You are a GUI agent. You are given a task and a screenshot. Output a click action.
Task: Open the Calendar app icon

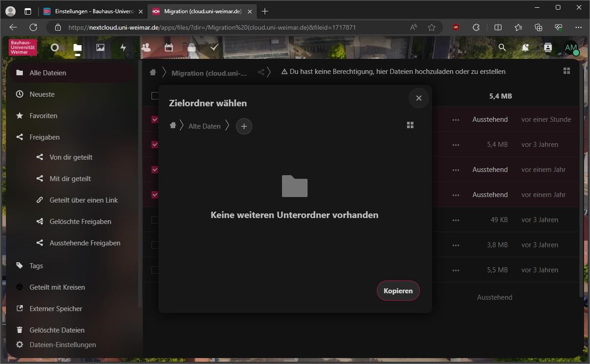coord(169,47)
